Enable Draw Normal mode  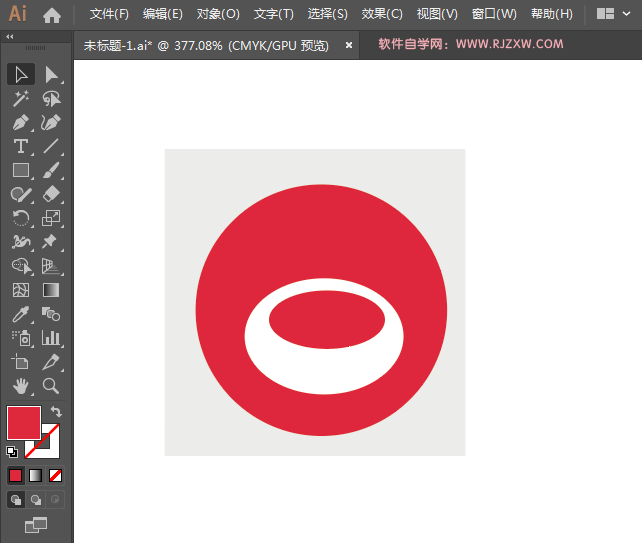[16, 500]
